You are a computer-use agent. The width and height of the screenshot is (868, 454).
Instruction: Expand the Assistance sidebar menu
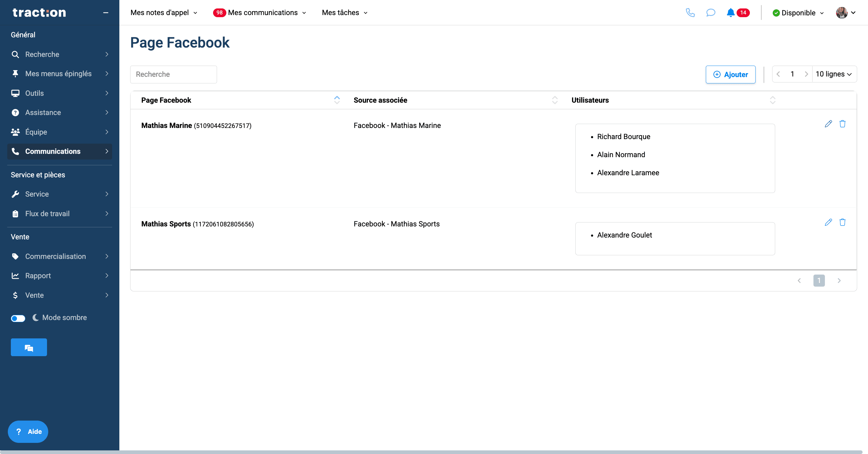click(60, 112)
